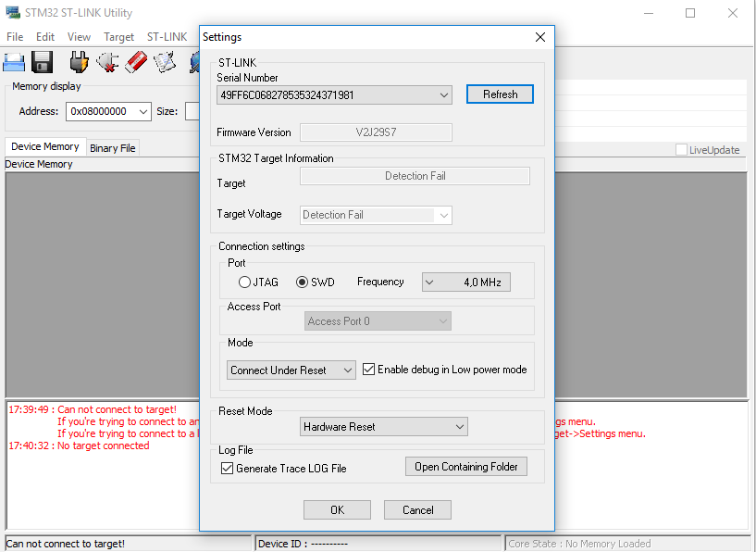The height and width of the screenshot is (552, 756).
Task: Click the Full chip erase icon
Action: (136, 62)
